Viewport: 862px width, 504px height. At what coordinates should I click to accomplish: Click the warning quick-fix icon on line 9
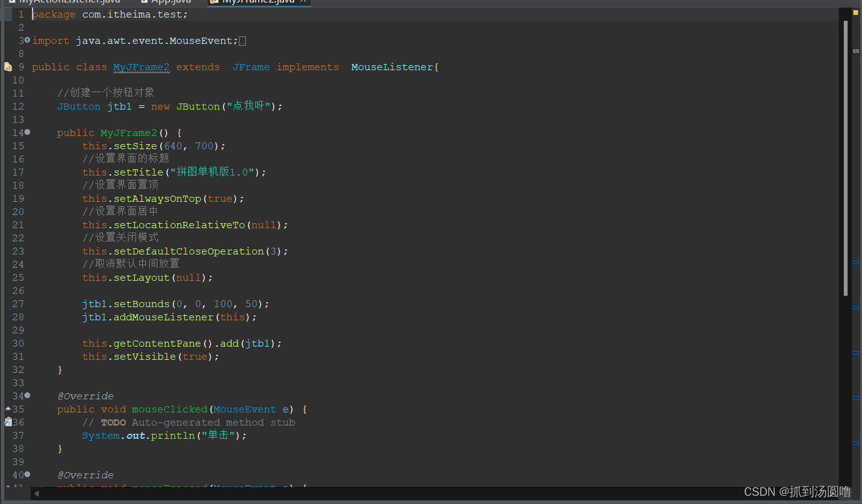[8, 66]
